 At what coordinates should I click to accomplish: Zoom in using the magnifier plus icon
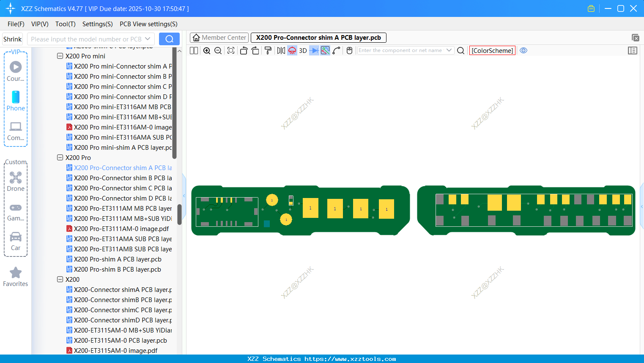tap(207, 50)
